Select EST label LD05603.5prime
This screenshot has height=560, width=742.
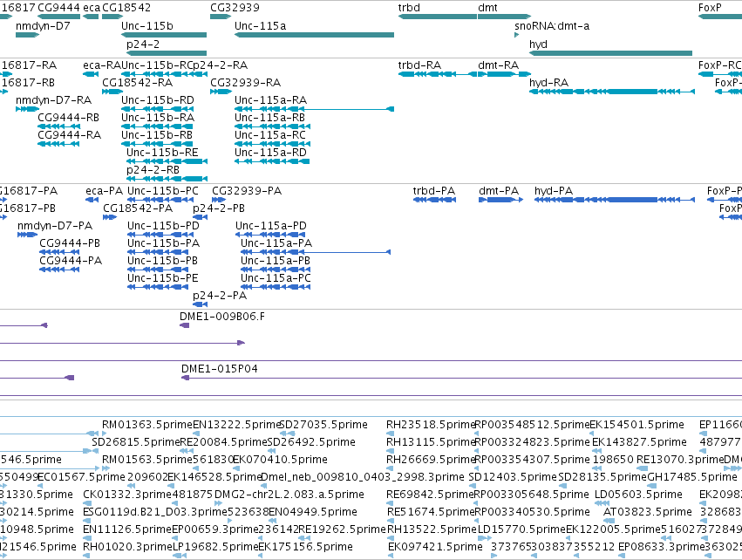(x=638, y=495)
